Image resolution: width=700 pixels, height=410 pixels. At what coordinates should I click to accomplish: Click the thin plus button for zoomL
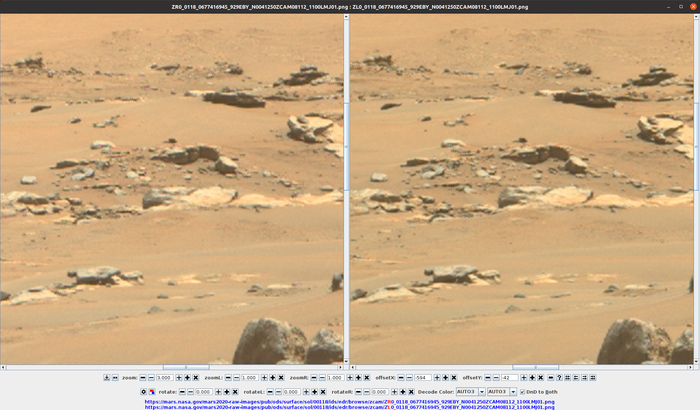click(264, 378)
